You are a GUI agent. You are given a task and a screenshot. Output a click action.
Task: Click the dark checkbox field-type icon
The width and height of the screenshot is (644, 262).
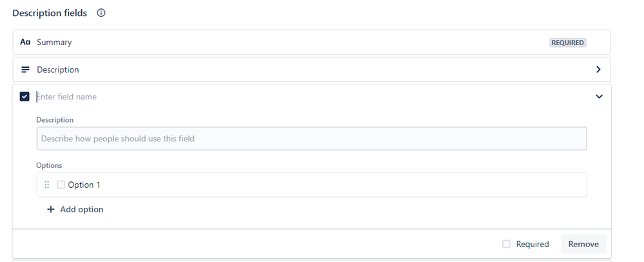tap(24, 97)
